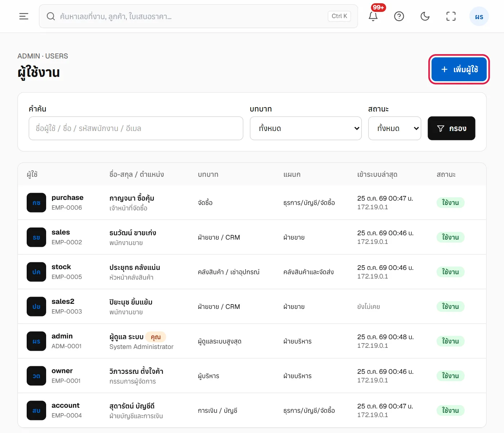Viewport: 504px width, 433px height.
Task: Click the role การเงิน / บัญชี
Action: click(x=218, y=411)
